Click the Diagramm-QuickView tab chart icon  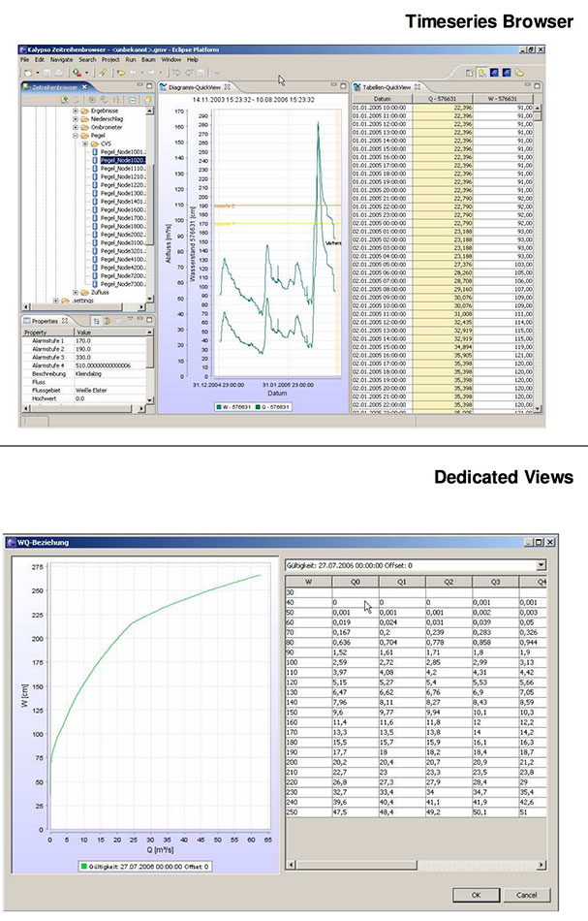[164, 87]
